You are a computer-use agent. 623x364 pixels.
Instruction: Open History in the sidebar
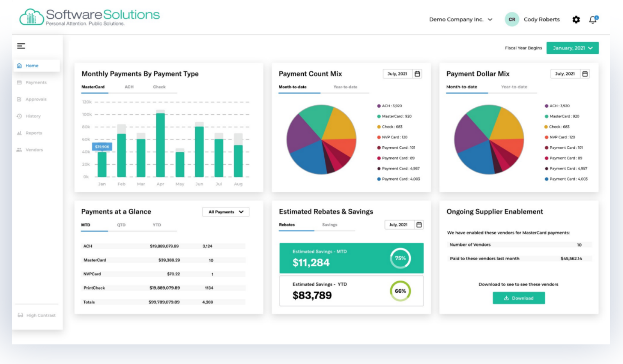(x=33, y=116)
